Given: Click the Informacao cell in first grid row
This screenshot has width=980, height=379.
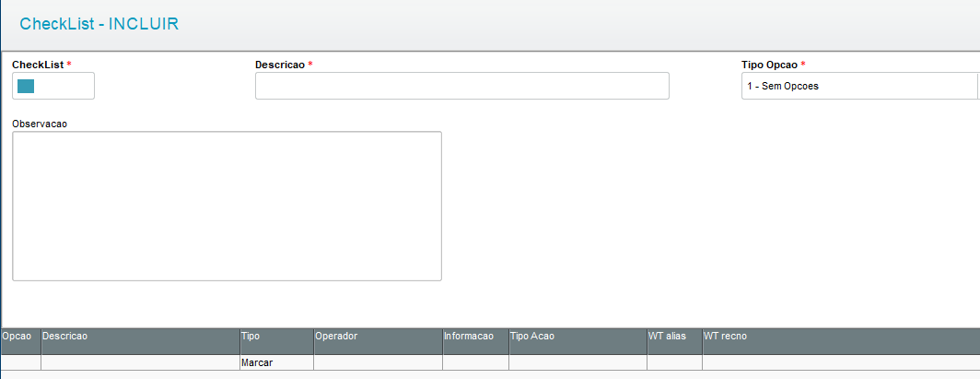Looking at the screenshot, I should (x=475, y=362).
